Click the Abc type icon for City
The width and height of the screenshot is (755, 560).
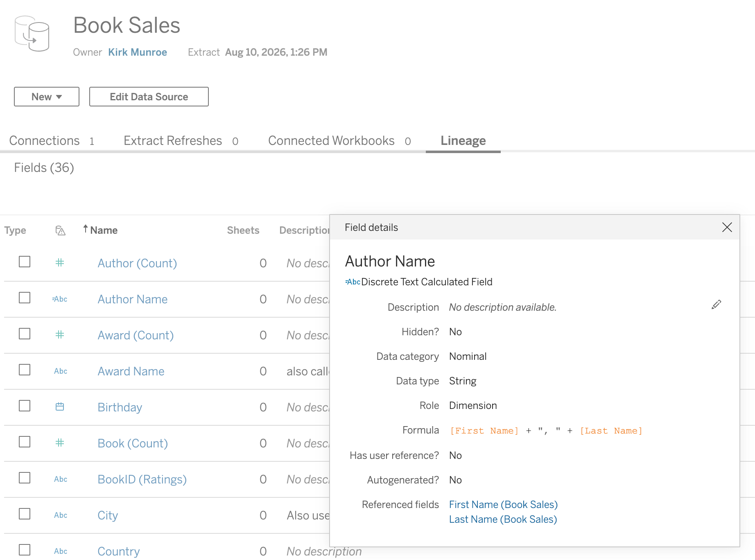click(x=61, y=515)
